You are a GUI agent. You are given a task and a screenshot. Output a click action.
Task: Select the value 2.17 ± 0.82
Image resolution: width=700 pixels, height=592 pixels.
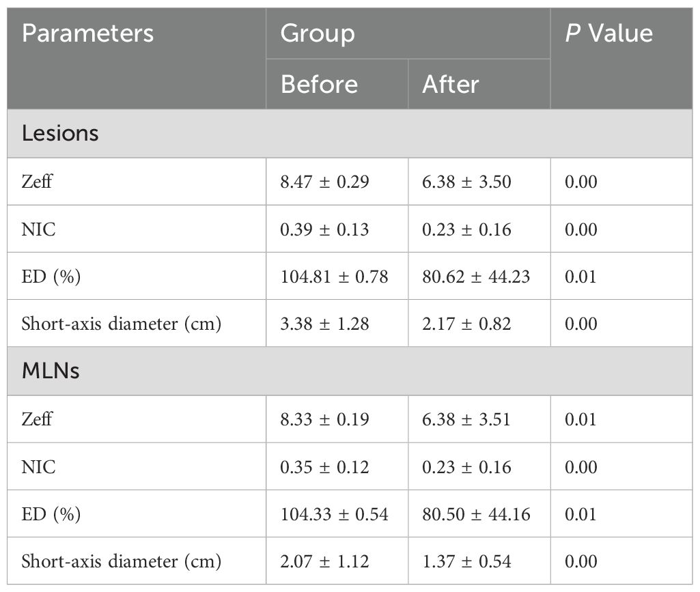[466, 324]
